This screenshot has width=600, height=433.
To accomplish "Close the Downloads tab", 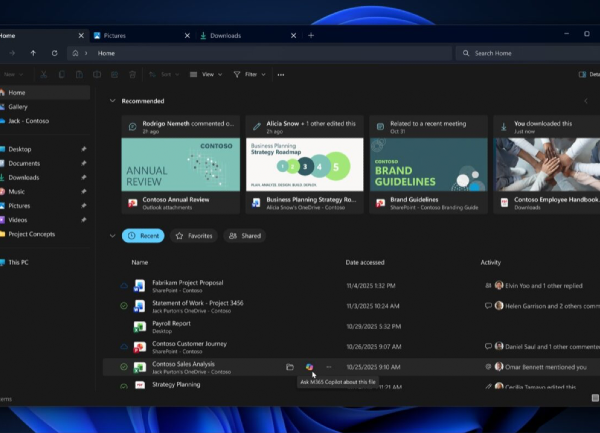I will 293,36.
